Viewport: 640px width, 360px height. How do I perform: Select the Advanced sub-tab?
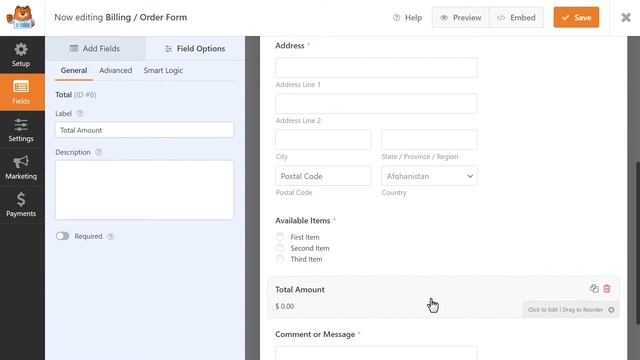click(116, 71)
